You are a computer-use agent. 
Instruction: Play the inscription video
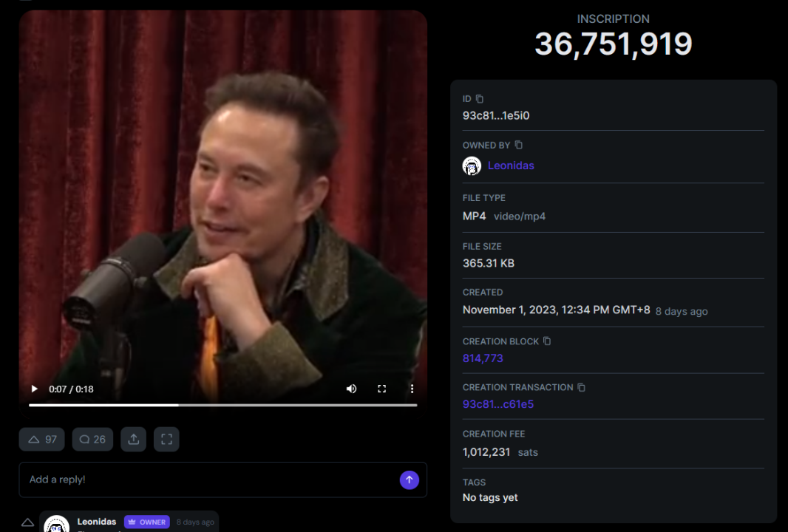pyautogui.click(x=34, y=389)
